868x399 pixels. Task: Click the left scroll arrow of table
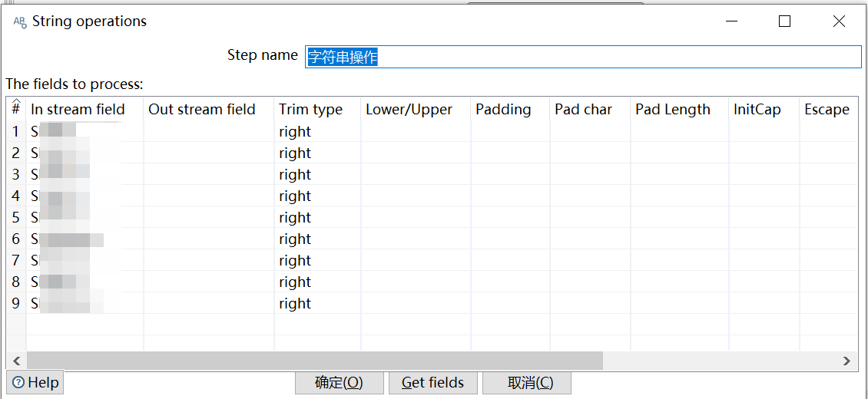(x=16, y=361)
